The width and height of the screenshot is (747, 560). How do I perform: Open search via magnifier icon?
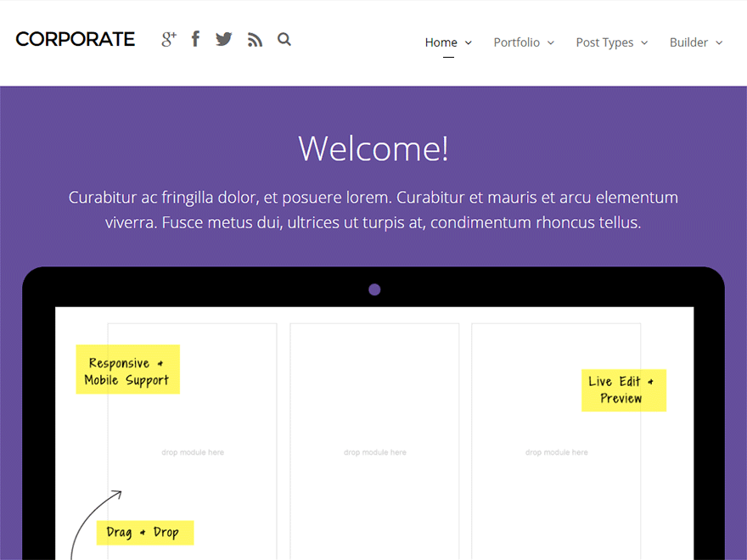pyautogui.click(x=284, y=39)
